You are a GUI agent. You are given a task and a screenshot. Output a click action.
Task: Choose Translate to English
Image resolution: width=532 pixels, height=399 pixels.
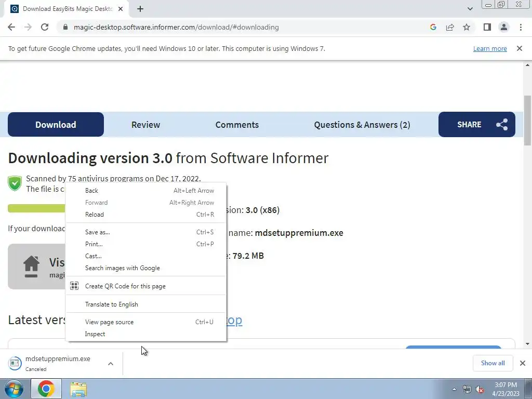pyautogui.click(x=146, y=304)
